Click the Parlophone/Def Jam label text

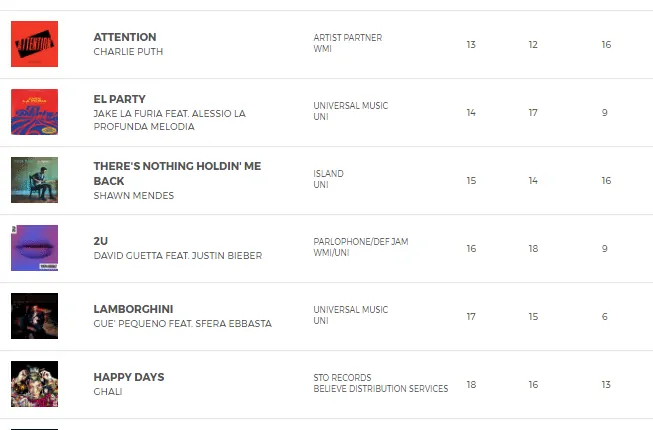point(360,242)
